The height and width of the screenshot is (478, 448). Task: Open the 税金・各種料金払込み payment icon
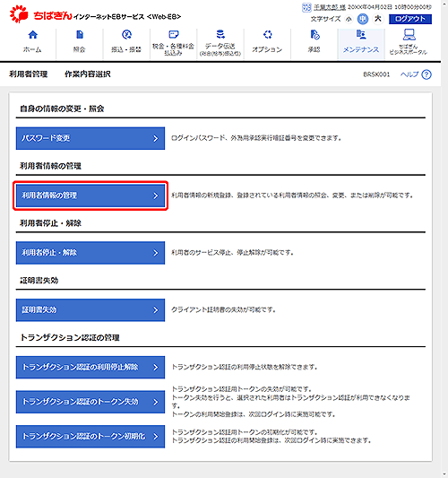point(173,34)
